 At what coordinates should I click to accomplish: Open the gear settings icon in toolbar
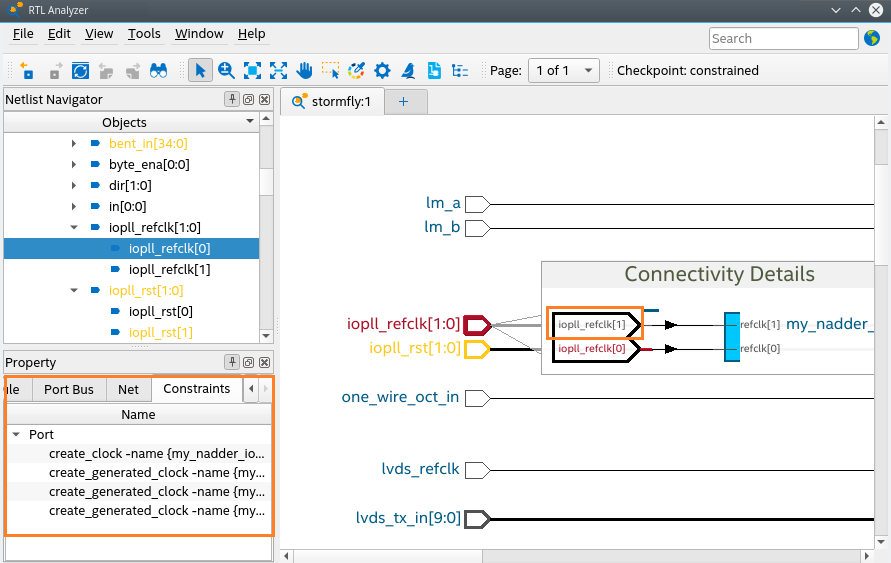click(x=382, y=71)
